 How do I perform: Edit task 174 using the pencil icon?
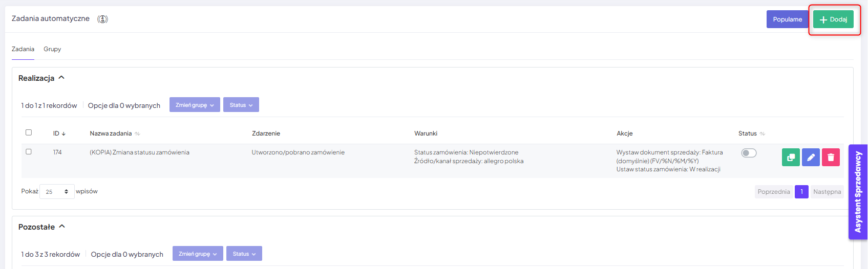pos(811,158)
